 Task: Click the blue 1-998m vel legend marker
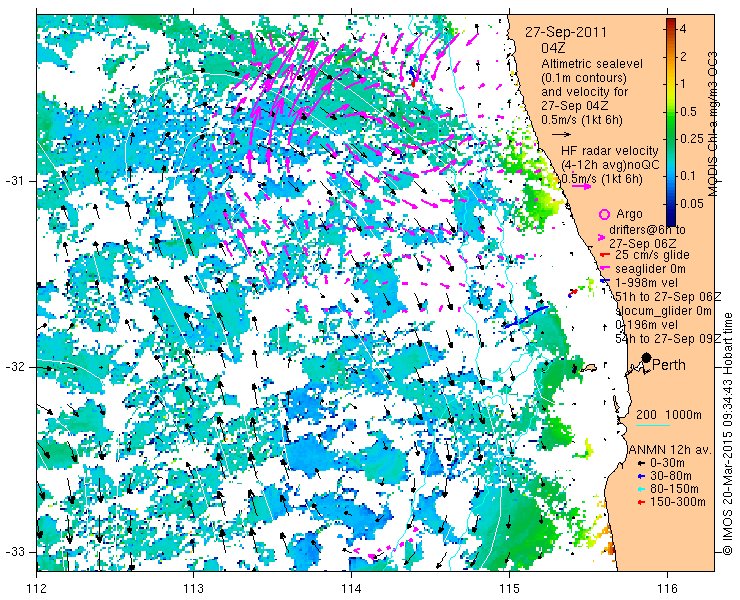point(603,282)
